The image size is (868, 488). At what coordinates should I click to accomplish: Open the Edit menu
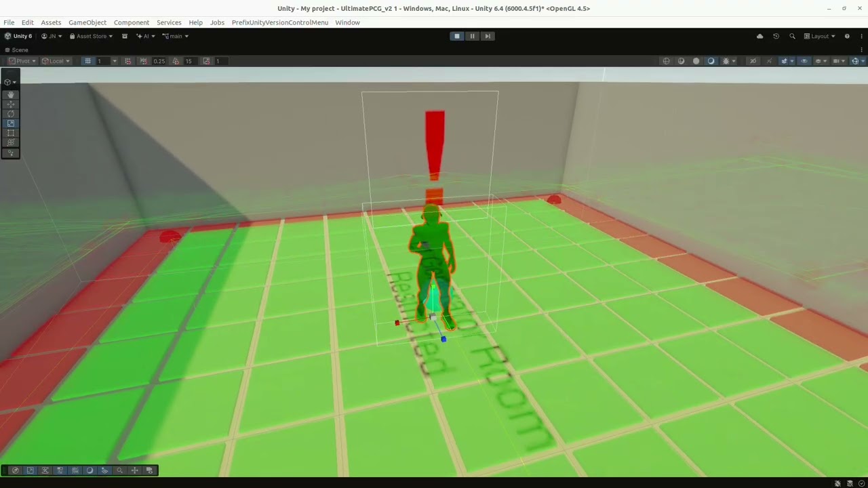coord(27,22)
